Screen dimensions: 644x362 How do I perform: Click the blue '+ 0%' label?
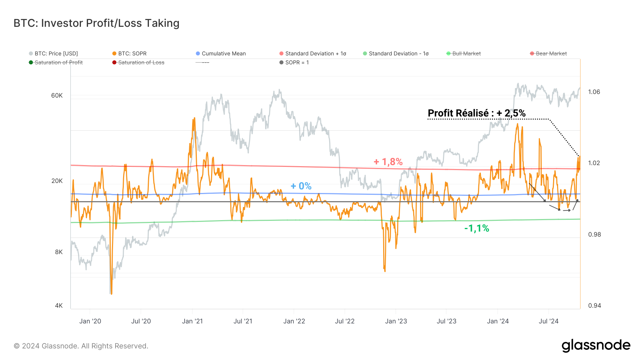click(x=301, y=186)
